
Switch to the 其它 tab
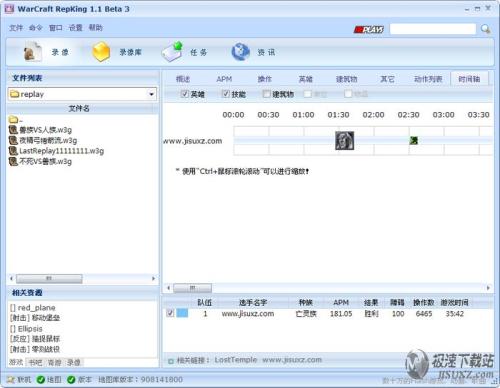tap(387, 79)
